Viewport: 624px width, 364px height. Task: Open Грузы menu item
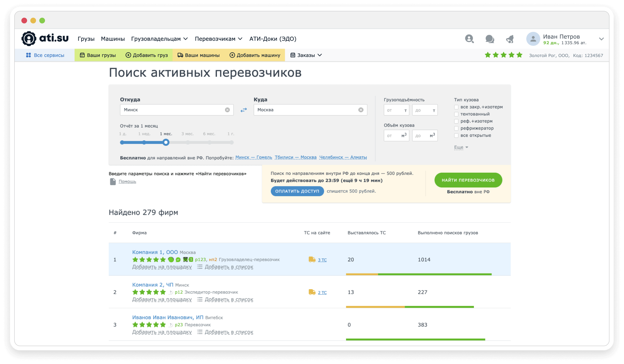[x=86, y=39]
